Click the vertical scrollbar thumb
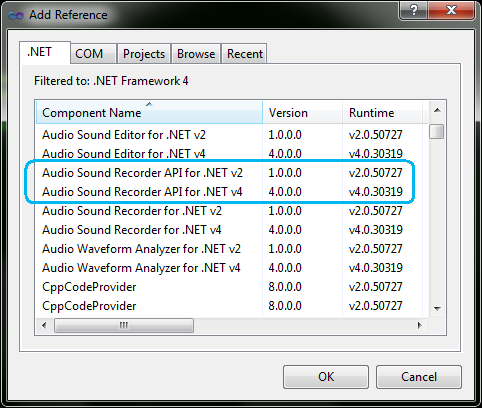The image size is (482, 408). (x=437, y=131)
